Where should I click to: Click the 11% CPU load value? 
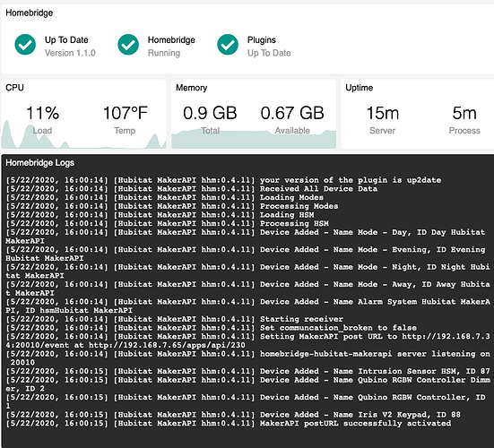42,113
